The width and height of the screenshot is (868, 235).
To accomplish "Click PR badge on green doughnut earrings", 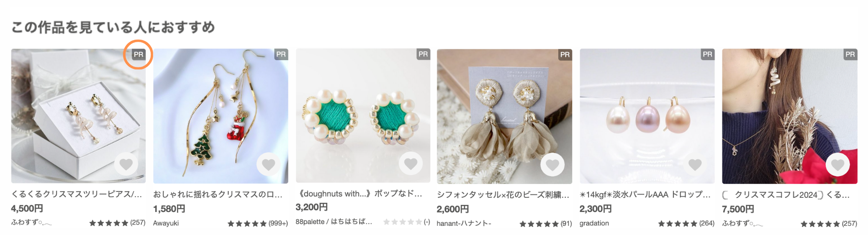I will click(423, 54).
